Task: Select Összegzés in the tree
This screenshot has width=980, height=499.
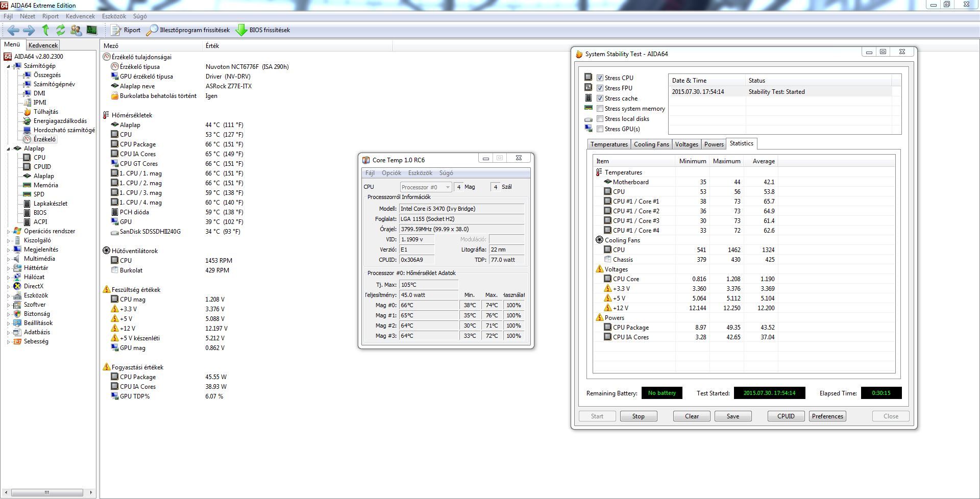Action: pos(47,75)
